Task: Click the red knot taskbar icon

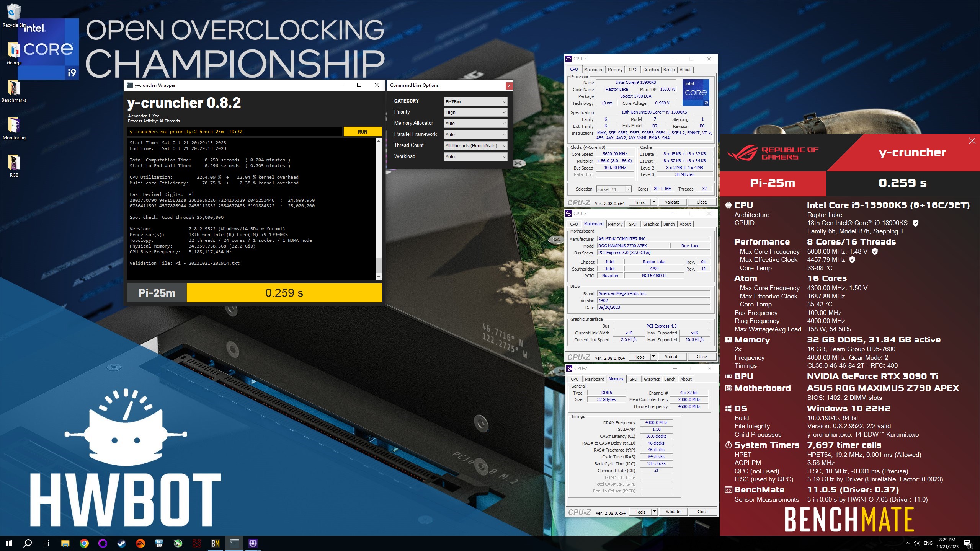Action: (x=196, y=543)
